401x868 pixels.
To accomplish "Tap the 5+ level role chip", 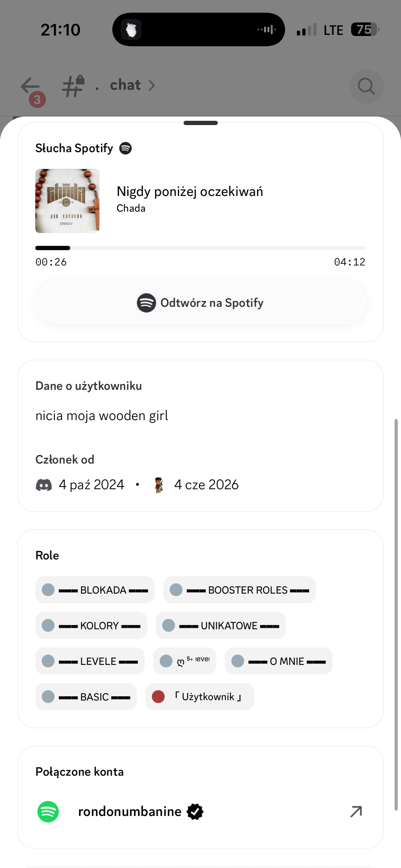I will [x=185, y=661].
